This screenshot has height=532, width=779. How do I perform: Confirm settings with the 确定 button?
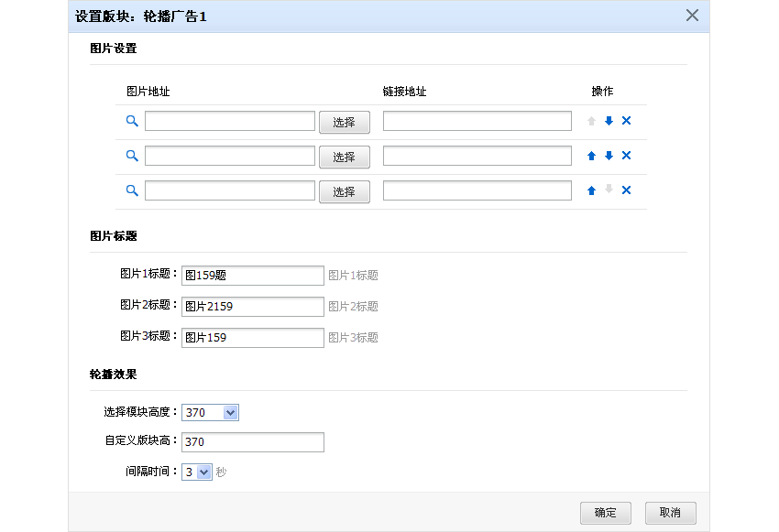606,513
